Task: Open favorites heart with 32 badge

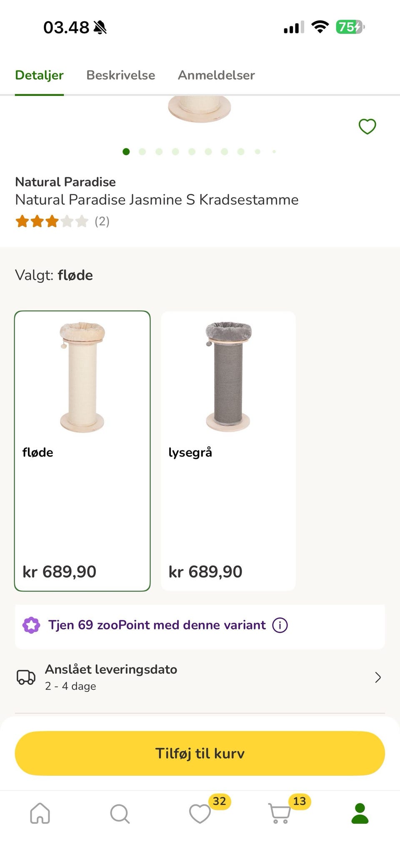Action: (200, 813)
